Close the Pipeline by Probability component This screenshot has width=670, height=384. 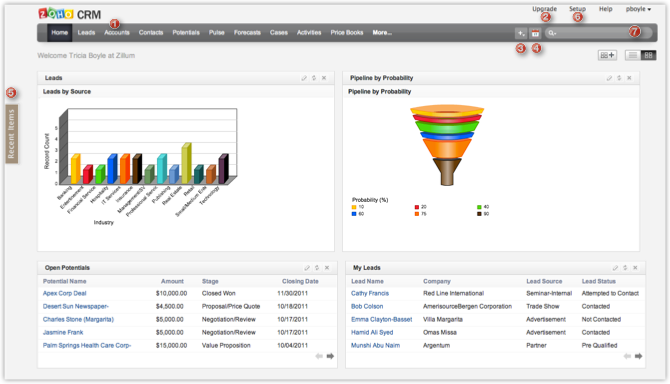[x=629, y=78]
